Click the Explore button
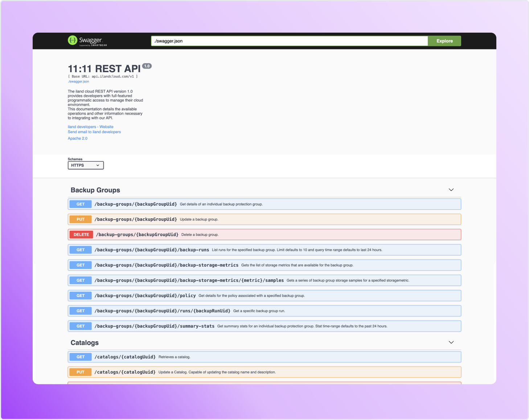Viewport: 529px width, 420px height. point(444,41)
